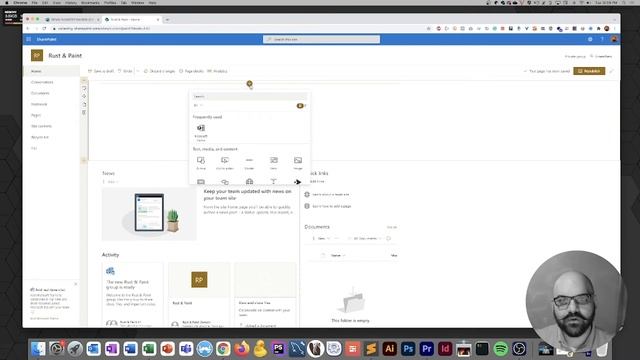This screenshot has width=640, height=360.
Task: Open a new Chrome tab
Action: [167, 19]
